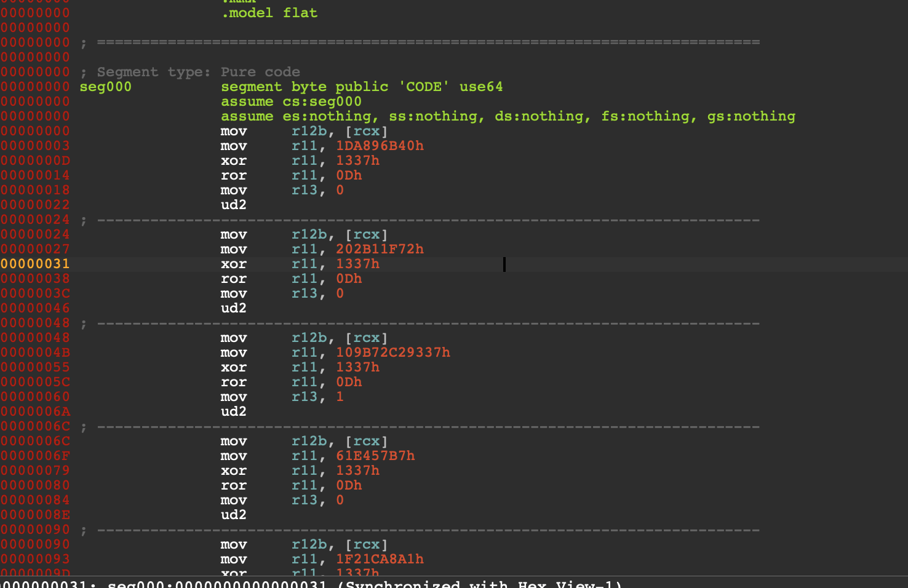
Task: Click the ror mnemonic at address 00000038
Action: tap(233, 279)
